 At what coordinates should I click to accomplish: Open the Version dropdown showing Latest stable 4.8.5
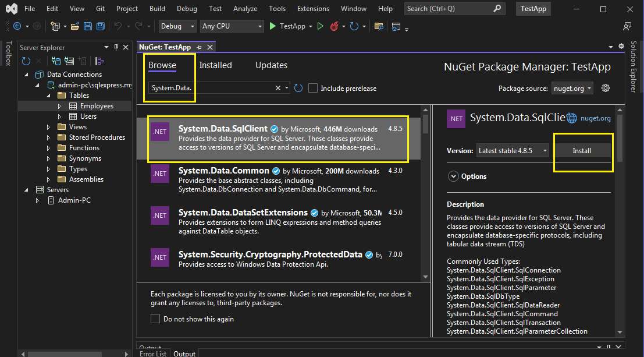[x=513, y=150]
